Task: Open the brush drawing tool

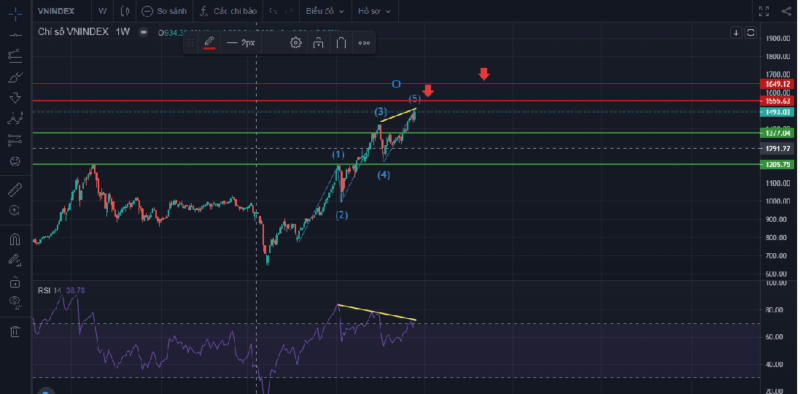Action: (15, 78)
